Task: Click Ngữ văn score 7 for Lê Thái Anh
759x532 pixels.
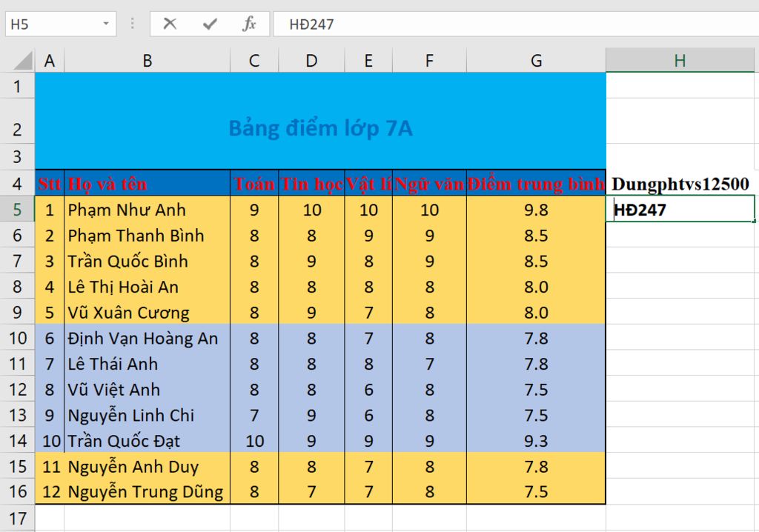Action: [x=429, y=363]
